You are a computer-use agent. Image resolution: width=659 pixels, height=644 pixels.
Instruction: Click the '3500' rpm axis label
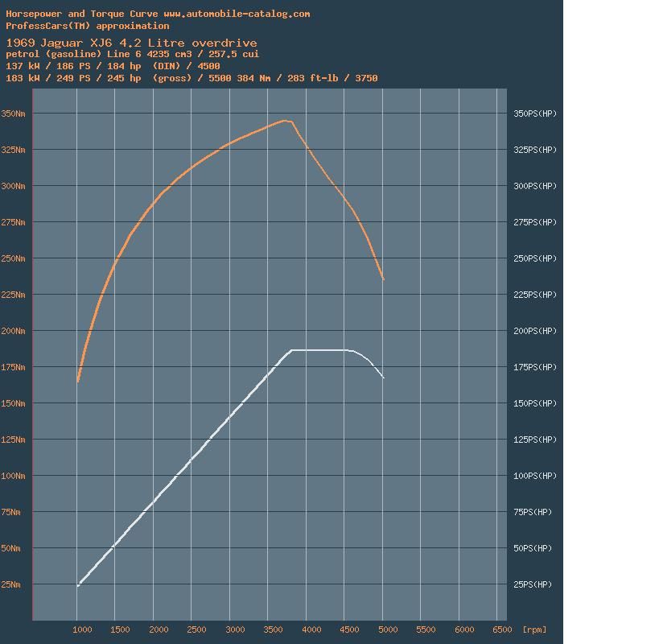click(x=274, y=630)
